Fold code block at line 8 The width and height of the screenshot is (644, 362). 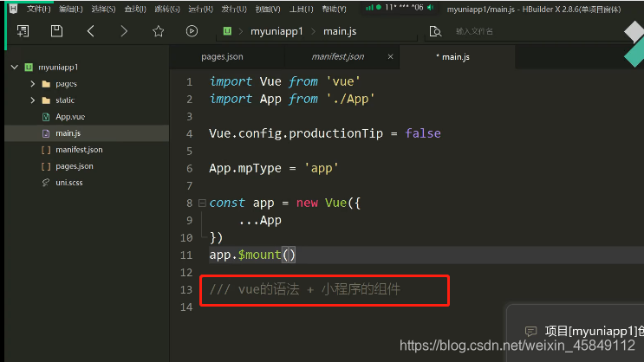tap(202, 203)
